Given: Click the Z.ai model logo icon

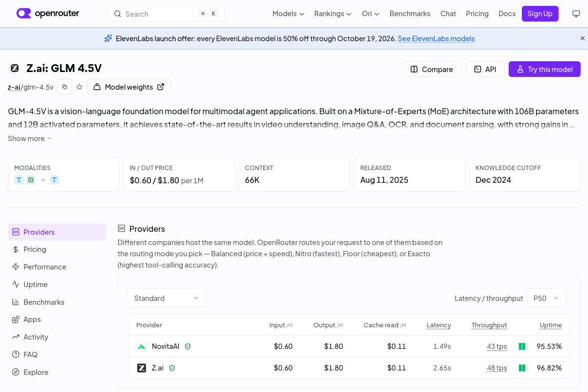Looking at the screenshot, I should point(15,68).
